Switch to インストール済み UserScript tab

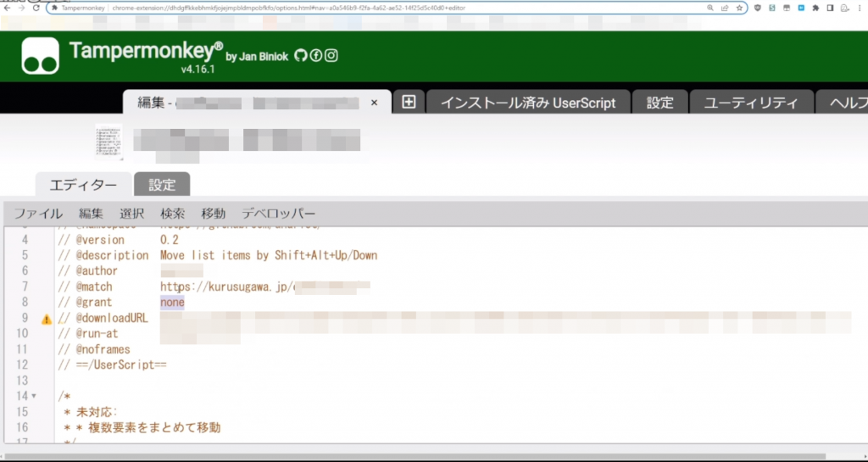528,103
